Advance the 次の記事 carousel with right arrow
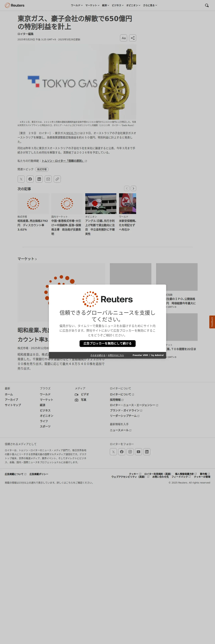215x644 pixels. 133,188
